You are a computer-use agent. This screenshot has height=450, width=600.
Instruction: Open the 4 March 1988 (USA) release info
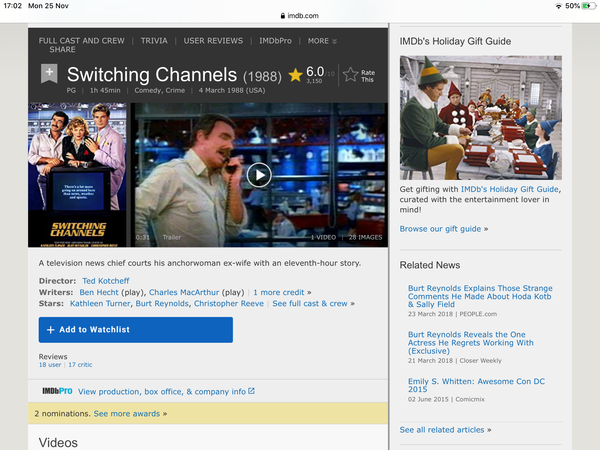(232, 91)
